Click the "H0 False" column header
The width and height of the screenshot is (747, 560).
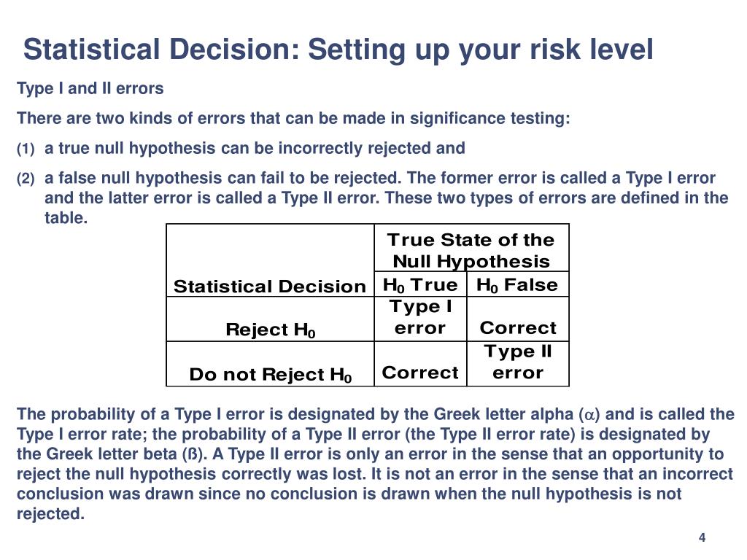coord(517,285)
